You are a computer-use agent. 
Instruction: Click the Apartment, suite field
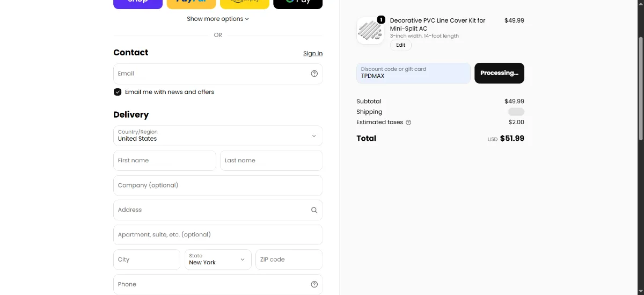pos(218,235)
